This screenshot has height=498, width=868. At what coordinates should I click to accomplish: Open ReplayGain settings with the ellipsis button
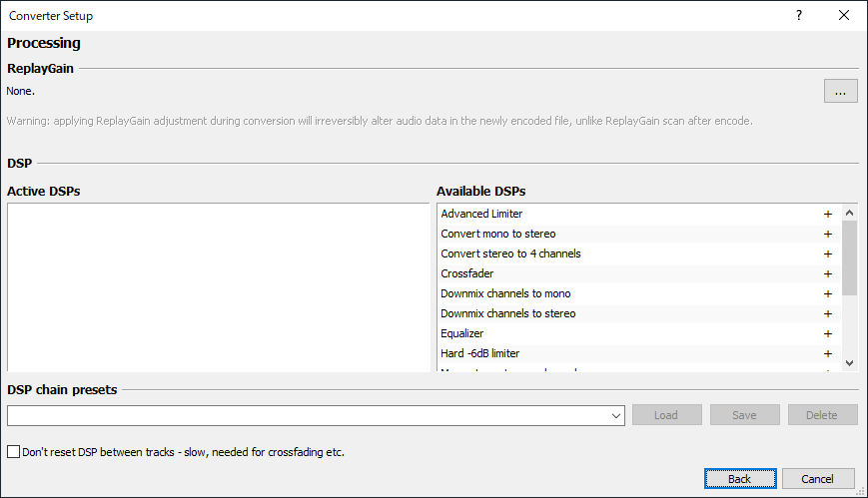click(840, 92)
